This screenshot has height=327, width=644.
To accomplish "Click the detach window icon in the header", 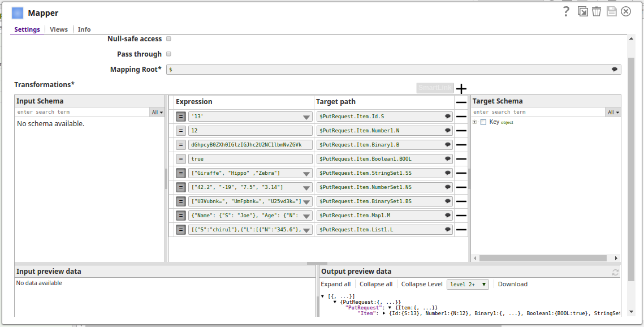I will (582, 11).
